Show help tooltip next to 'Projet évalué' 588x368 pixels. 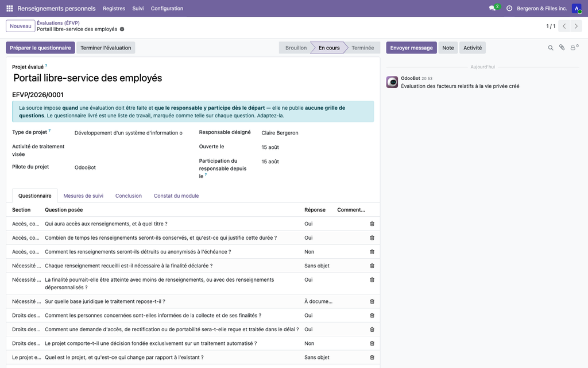click(46, 66)
